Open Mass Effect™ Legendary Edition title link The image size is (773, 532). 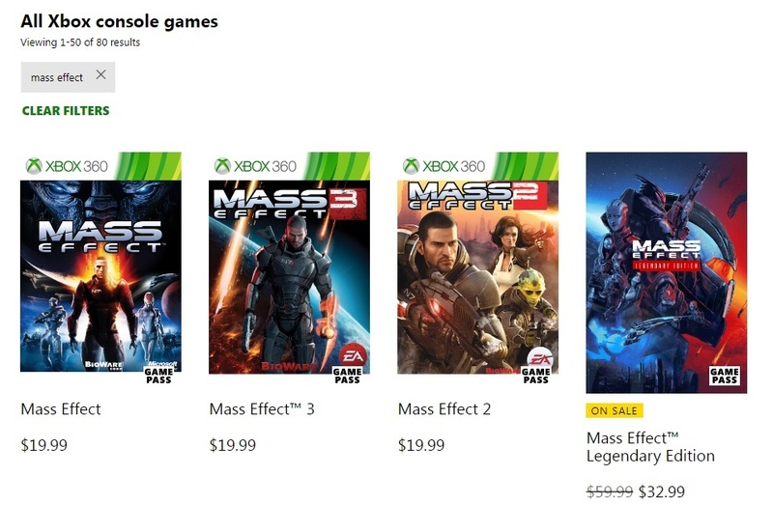tap(650, 447)
